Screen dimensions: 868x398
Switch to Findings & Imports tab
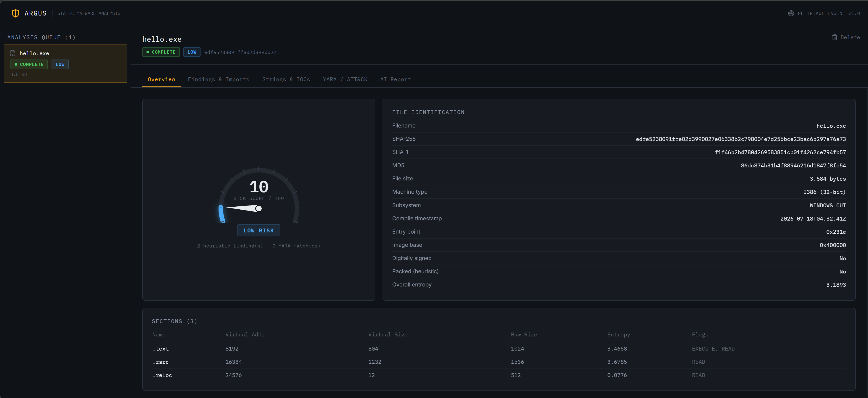pyautogui.click(x=218, y=79)
